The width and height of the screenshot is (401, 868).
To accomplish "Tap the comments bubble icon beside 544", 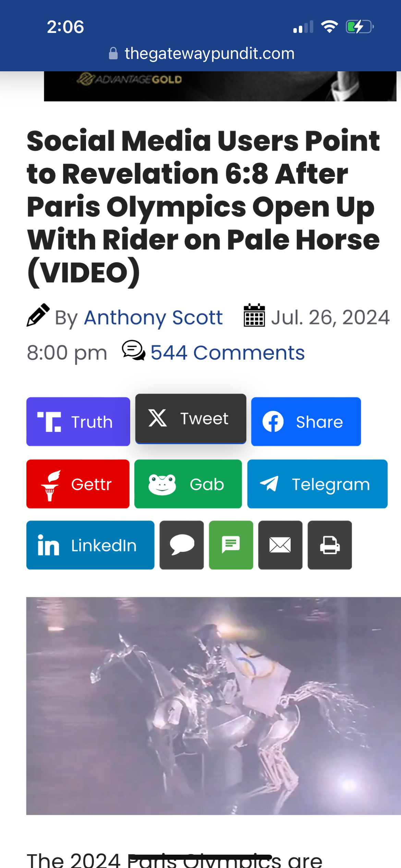I will tap(134, 351).
